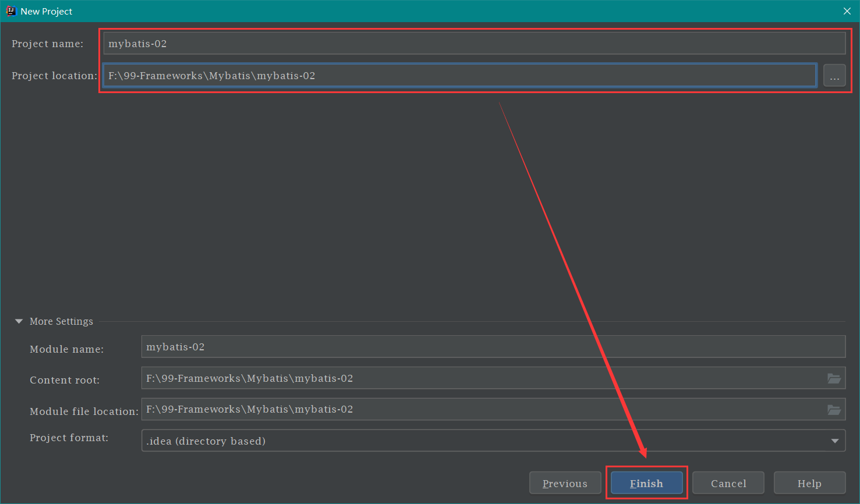
Task: Browse for project location with ellipsis button
Action: click(834, 76)
